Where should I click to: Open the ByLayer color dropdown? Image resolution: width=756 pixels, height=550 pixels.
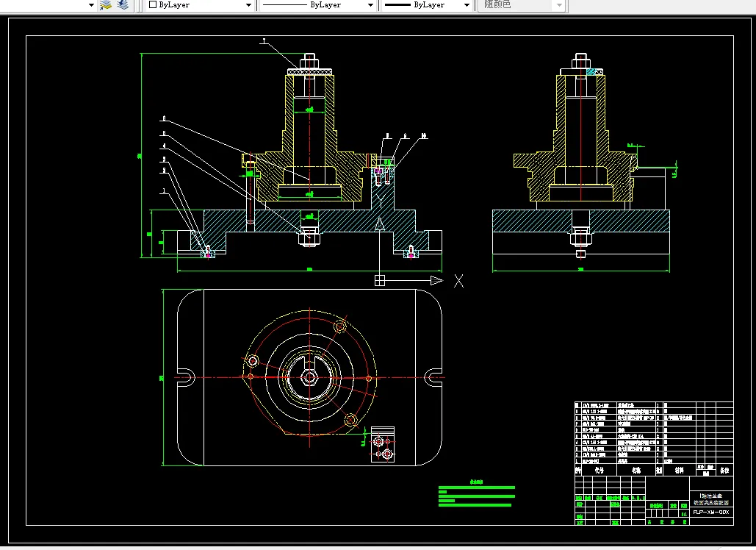click(248, 5)
